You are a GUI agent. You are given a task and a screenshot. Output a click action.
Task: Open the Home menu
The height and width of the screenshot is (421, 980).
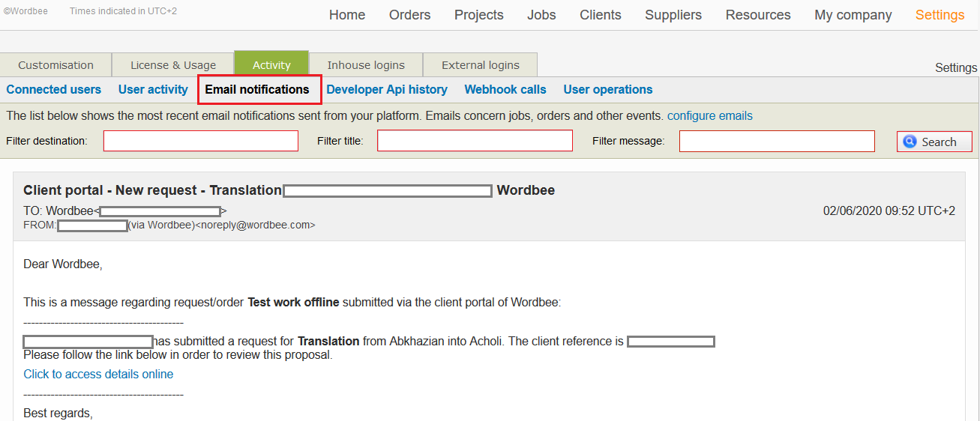(x=347, y=15)
